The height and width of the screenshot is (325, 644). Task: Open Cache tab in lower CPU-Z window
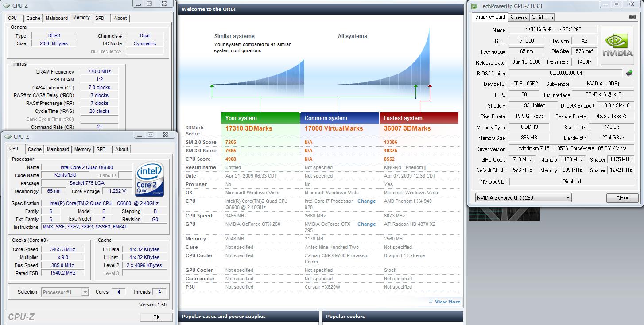click(35, 149)
